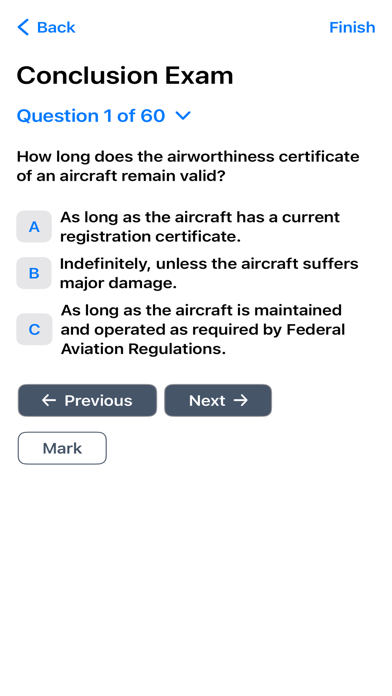Tap the right arrow inside Next button

(241, 400)
